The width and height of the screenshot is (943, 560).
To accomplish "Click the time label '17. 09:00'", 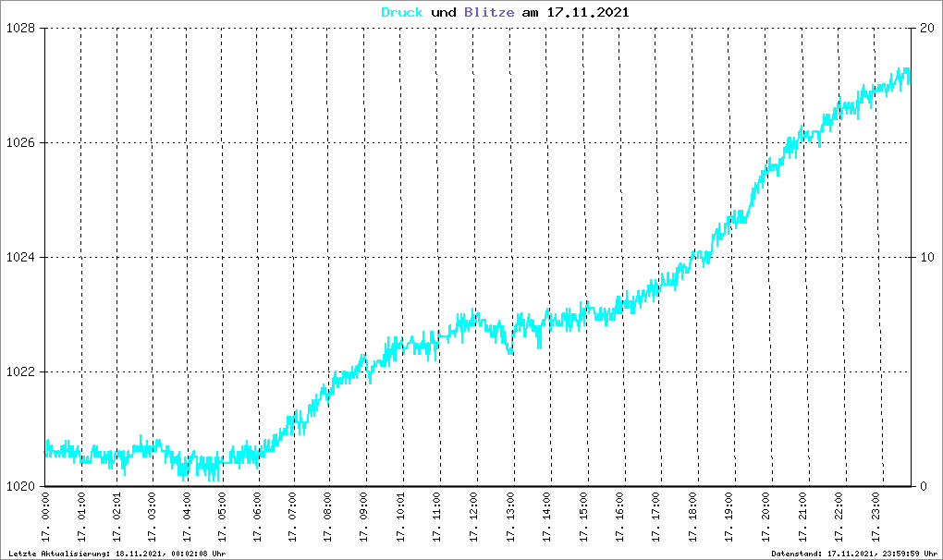I will (364, 517).
